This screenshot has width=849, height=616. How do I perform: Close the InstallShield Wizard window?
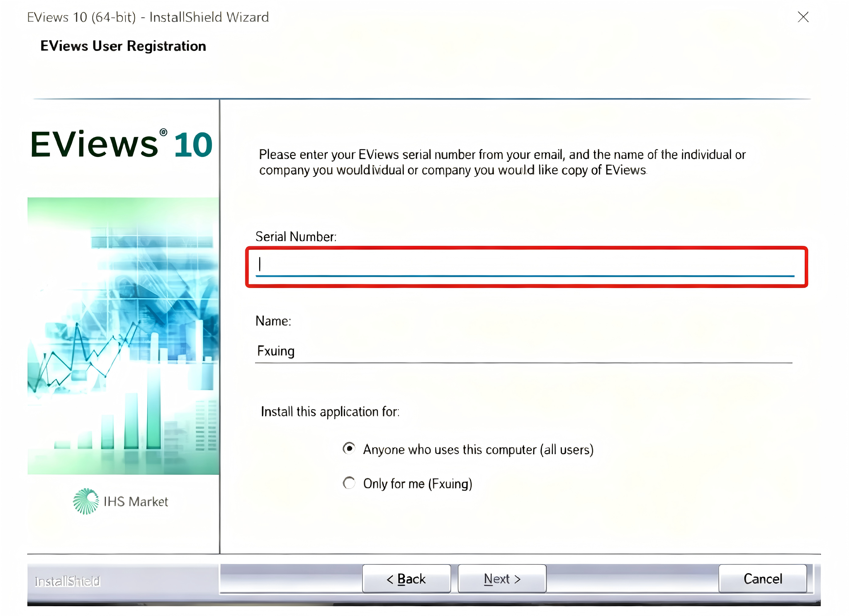point(803,17)
